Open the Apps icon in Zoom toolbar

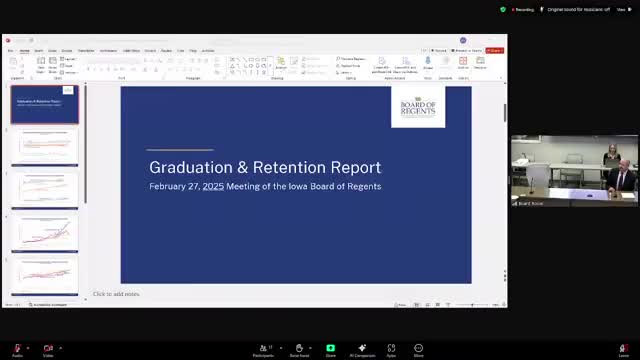(391, 350)
